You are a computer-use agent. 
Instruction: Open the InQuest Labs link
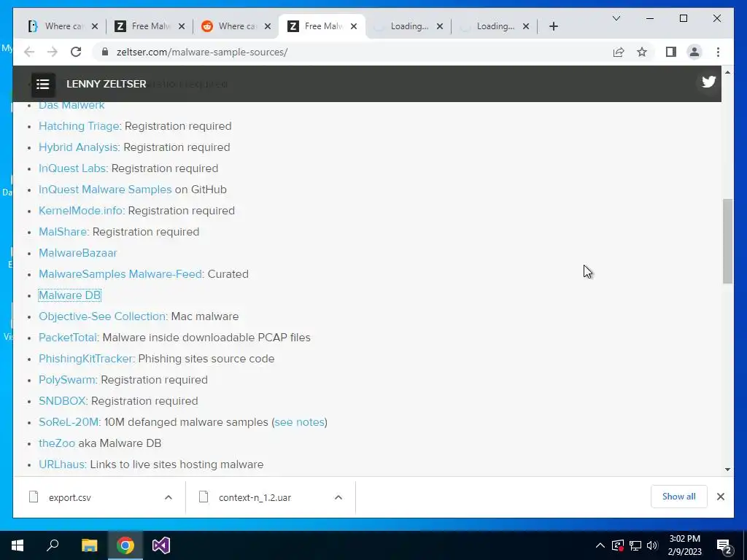coord(72,168)
